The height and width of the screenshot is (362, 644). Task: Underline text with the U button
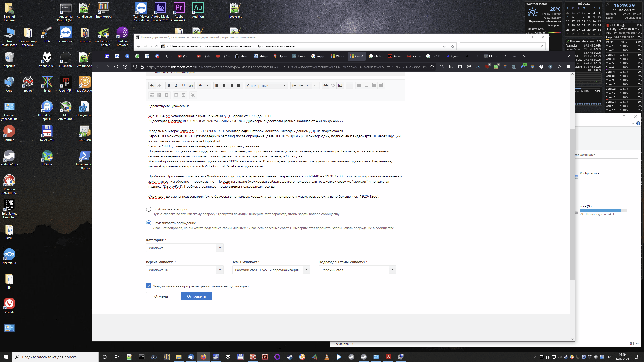183,85
